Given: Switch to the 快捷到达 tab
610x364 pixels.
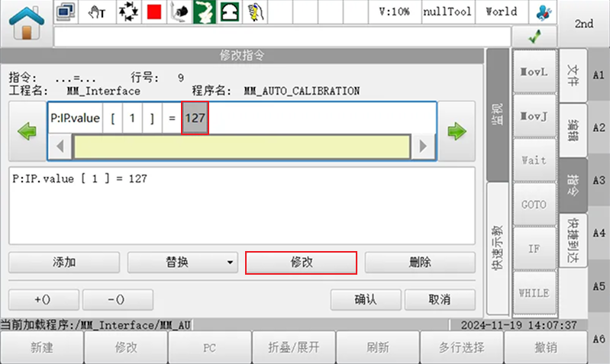Looking at the screenshot, I should (x=573, y=240).
